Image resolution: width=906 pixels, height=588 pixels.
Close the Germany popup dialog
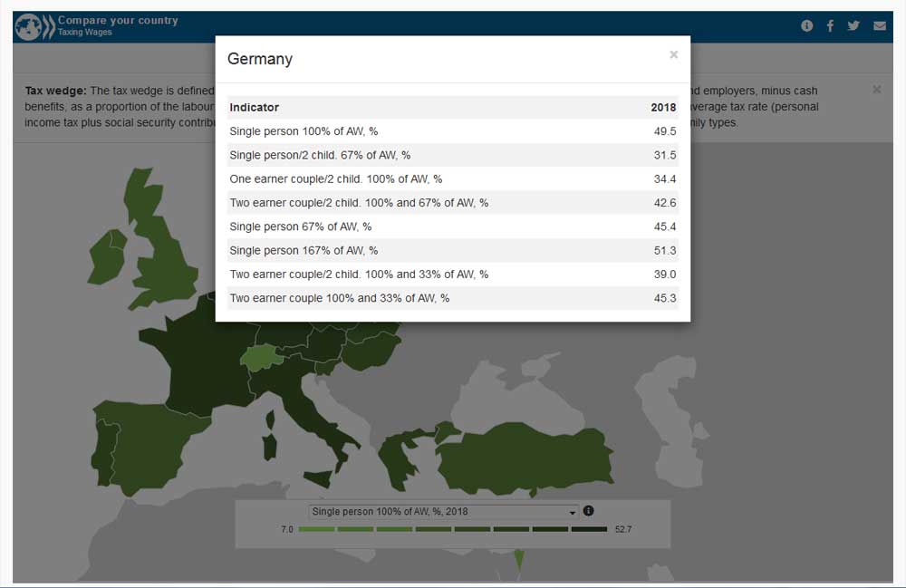pyautogui.click(x=673, y=55)
